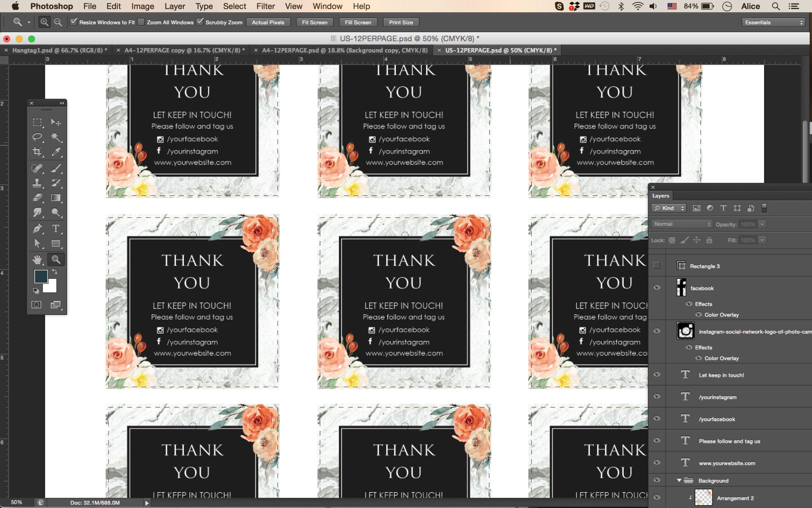Viewport: 812px width, 508px height.
Task: Choose Zoom In mode in options bar
Action: pos(44,22)
